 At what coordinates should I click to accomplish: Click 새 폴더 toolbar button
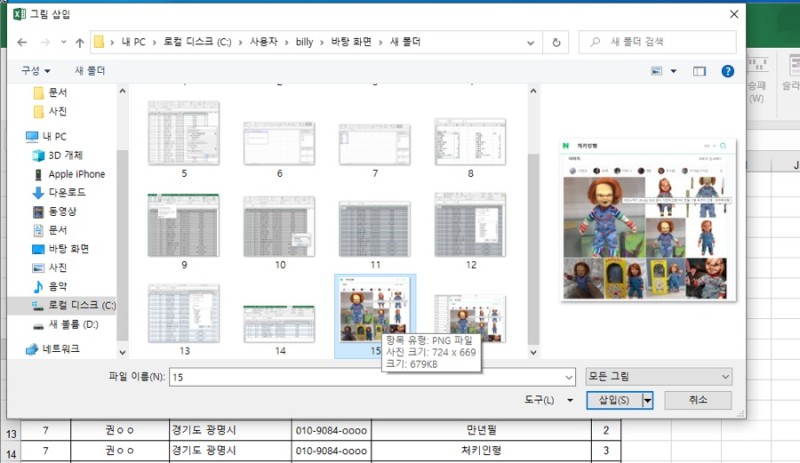coord(90,70)
